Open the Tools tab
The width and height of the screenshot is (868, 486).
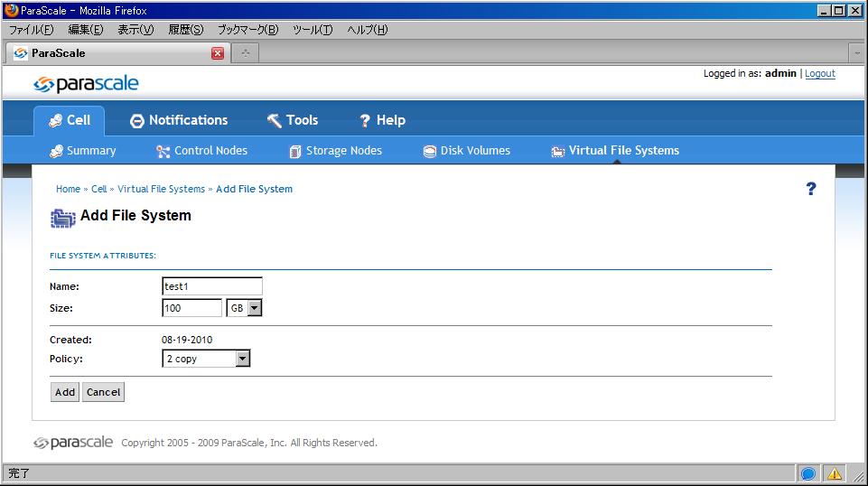coord(292,120)
